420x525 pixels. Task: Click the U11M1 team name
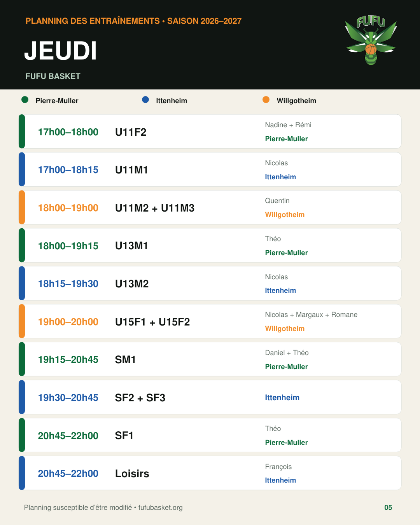(131, 170)
